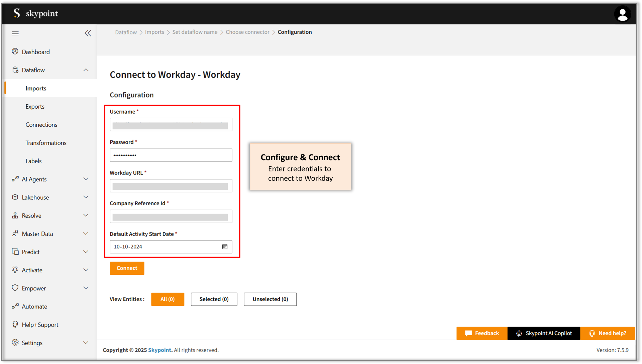This screenshot has width=642, height=364.
Task: Click the Dashboard gauge icon
Action: pyautogui.click(x=15, y=51)
